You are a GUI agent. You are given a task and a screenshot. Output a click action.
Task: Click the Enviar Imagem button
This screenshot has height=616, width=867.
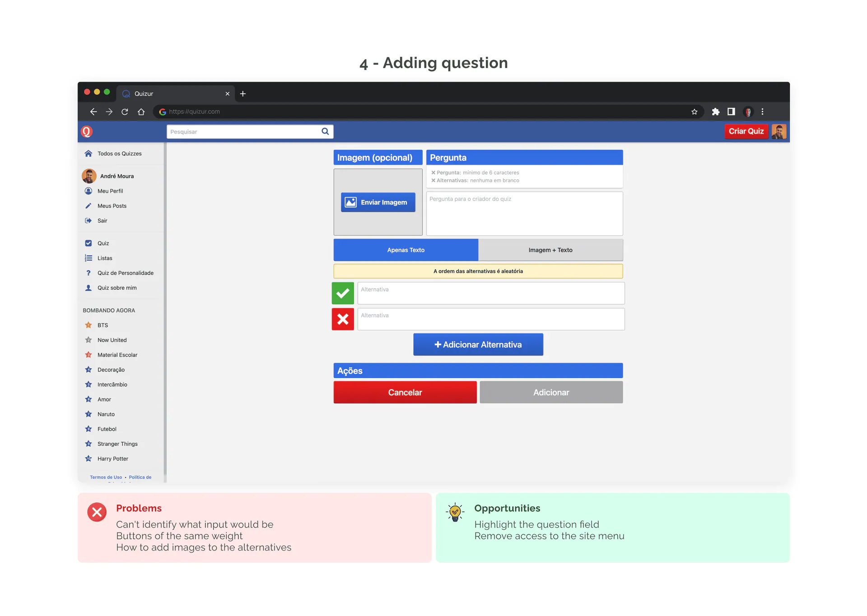click(378, 202)
